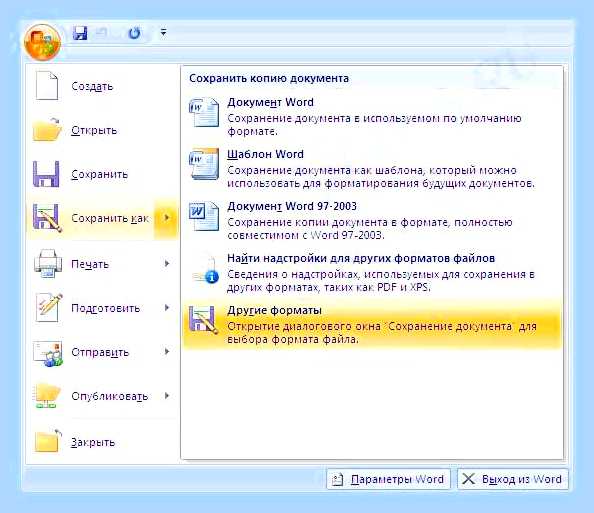The width and height of the screenshot is (594, 513).
Task: Click the Документ Word file icon
Action: pos(204,112)
